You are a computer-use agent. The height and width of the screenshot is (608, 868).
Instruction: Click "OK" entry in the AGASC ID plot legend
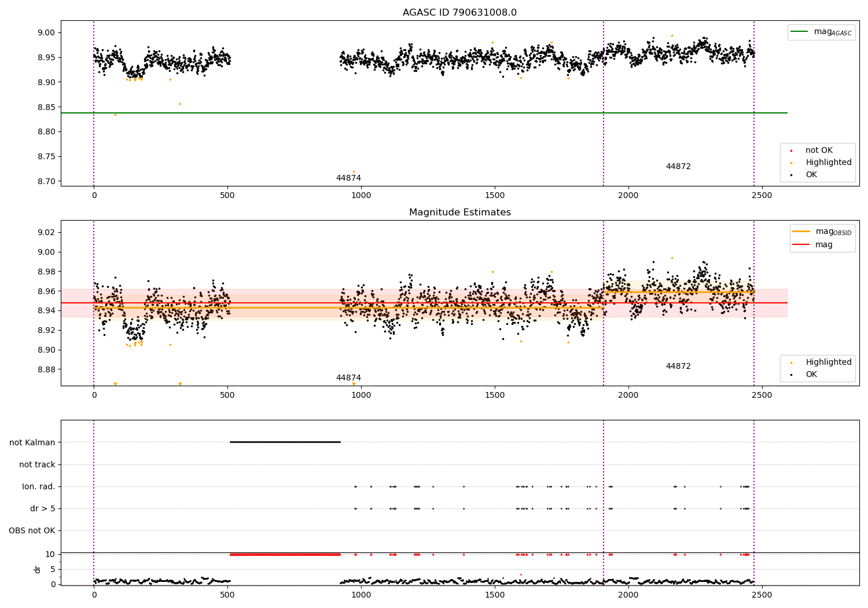point(811,175)
